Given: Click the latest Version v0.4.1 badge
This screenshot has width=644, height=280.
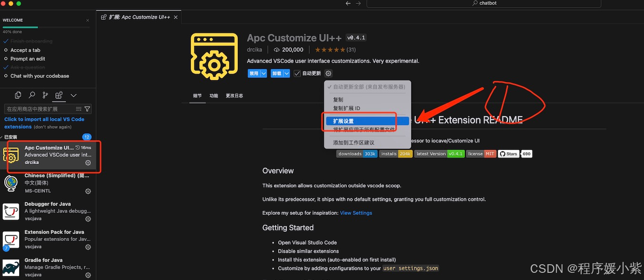Looking at the screenshot, I should [x=439, y=154].
